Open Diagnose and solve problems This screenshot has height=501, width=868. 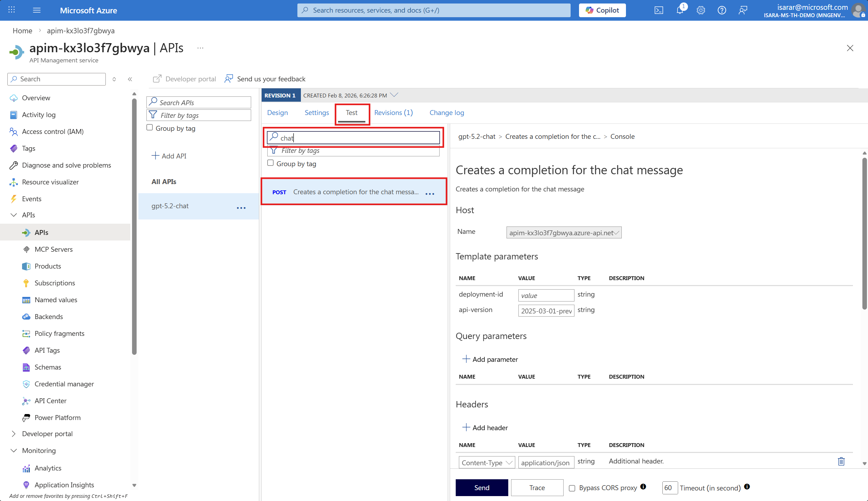66,165
